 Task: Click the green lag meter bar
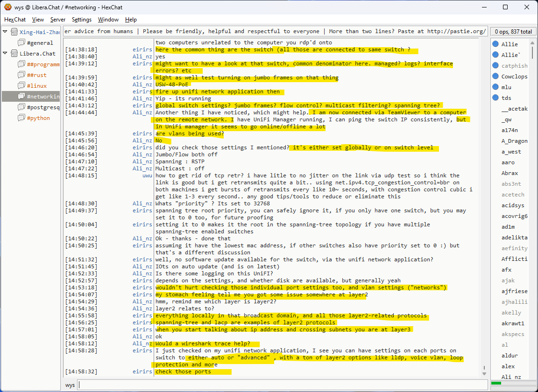click(x=496, y=383)
